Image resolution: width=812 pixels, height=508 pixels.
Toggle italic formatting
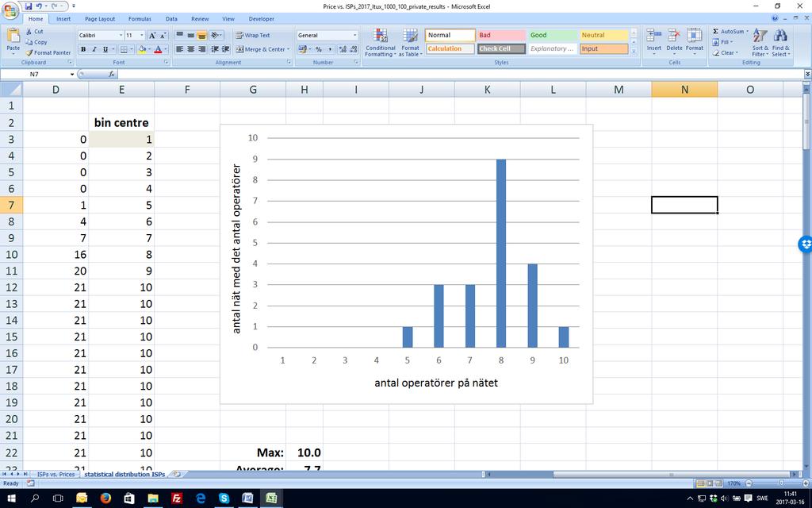(94, 49)
